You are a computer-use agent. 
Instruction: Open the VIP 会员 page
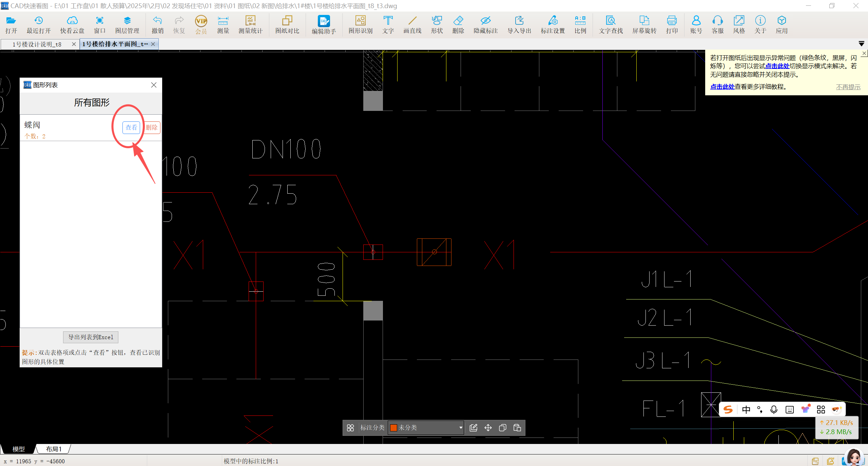(x=201, y=25)
